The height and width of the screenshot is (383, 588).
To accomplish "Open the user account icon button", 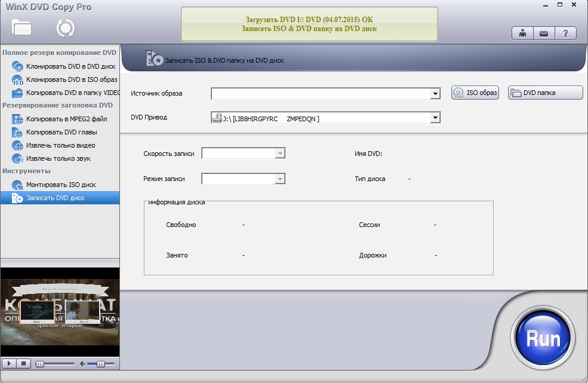I will [x=522, y=33].
